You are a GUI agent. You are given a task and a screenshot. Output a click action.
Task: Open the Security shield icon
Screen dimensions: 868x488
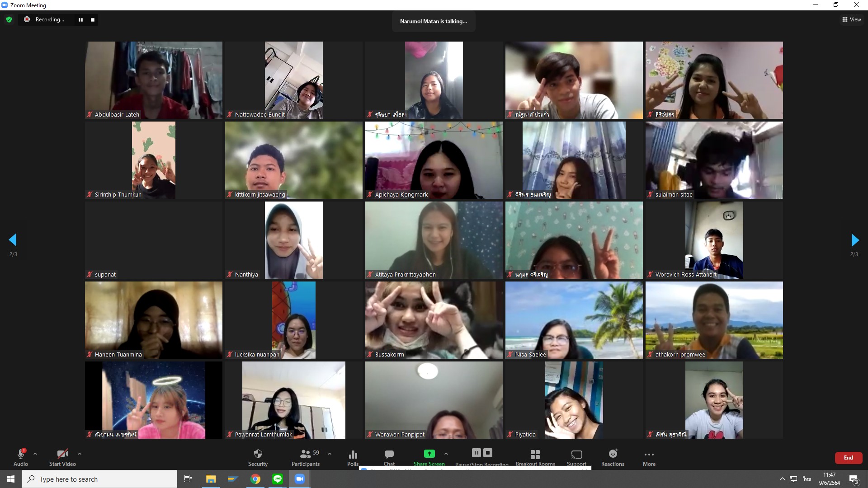pos(258,454)
